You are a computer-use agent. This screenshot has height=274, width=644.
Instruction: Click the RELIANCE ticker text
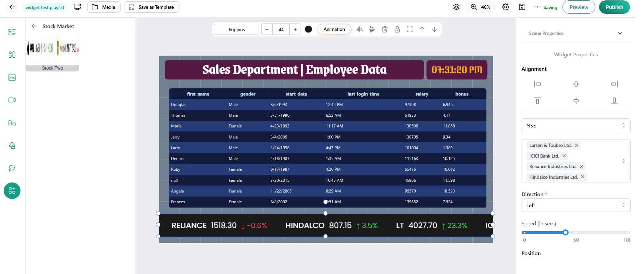(x=189, y=225)
